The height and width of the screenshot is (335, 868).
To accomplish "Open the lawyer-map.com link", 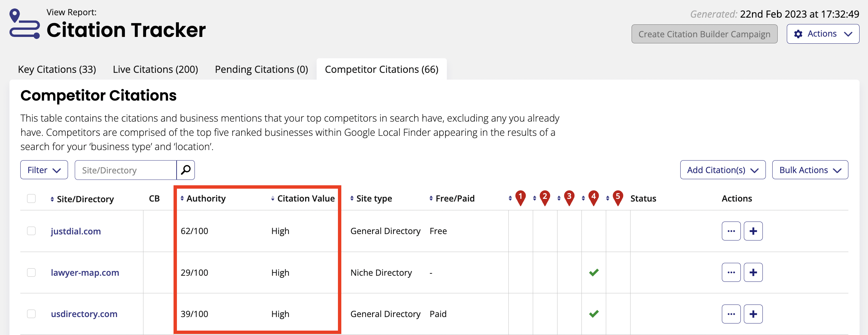I will pyautogui.click(x=85, y=272).
